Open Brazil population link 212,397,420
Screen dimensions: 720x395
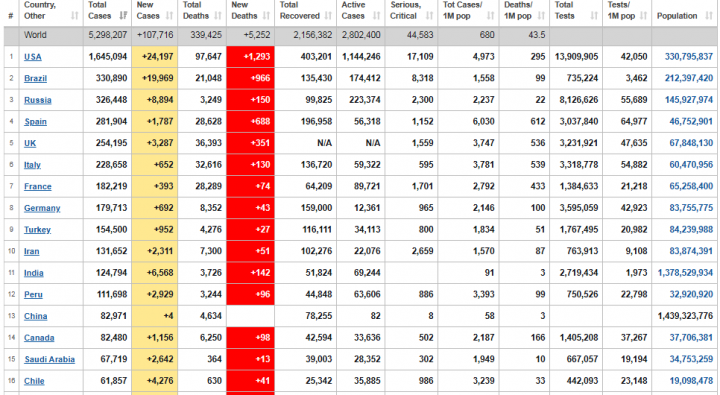(x=689, y=79)
